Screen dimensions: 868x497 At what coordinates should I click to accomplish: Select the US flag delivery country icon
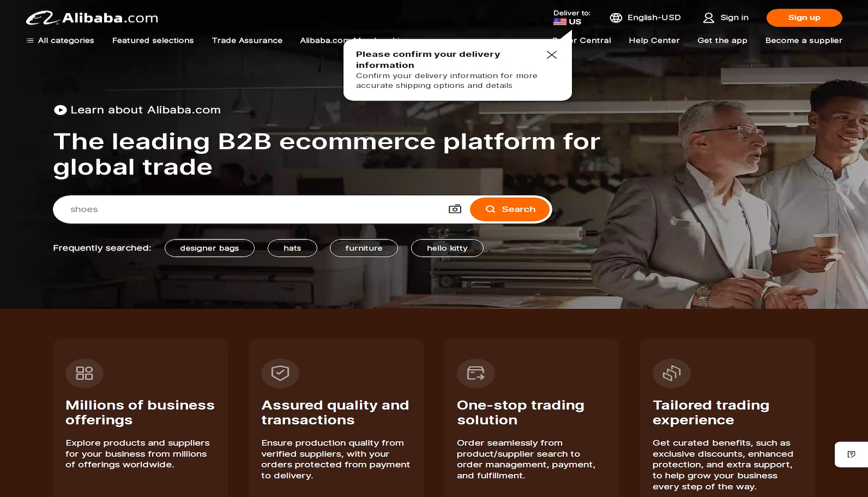[559, 22]
